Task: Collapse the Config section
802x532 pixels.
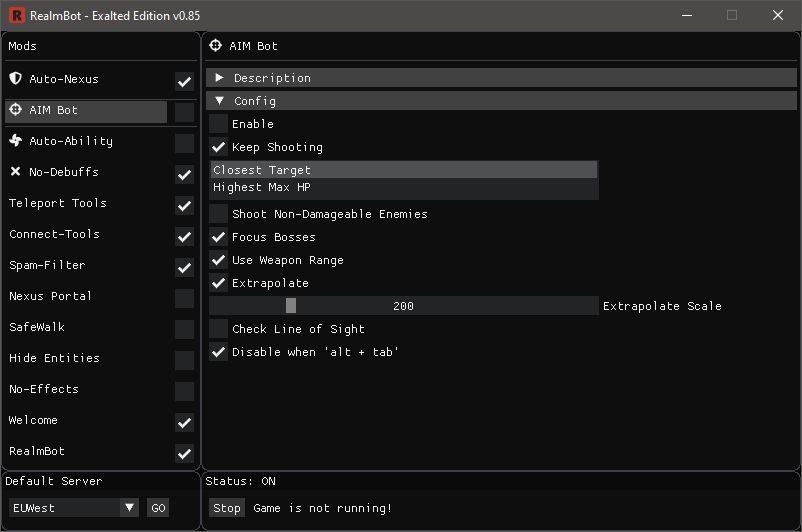Action: [x=501, y=101]
